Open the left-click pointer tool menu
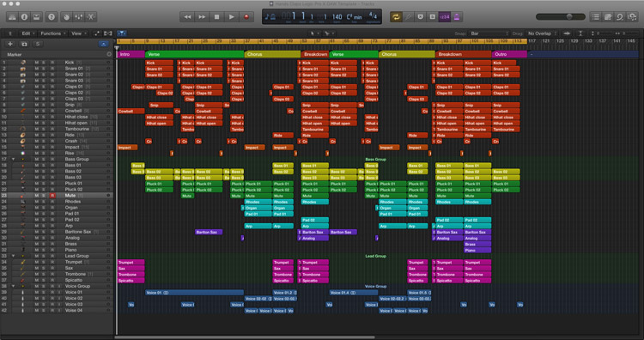644x340 pixels. pos(313,33)
